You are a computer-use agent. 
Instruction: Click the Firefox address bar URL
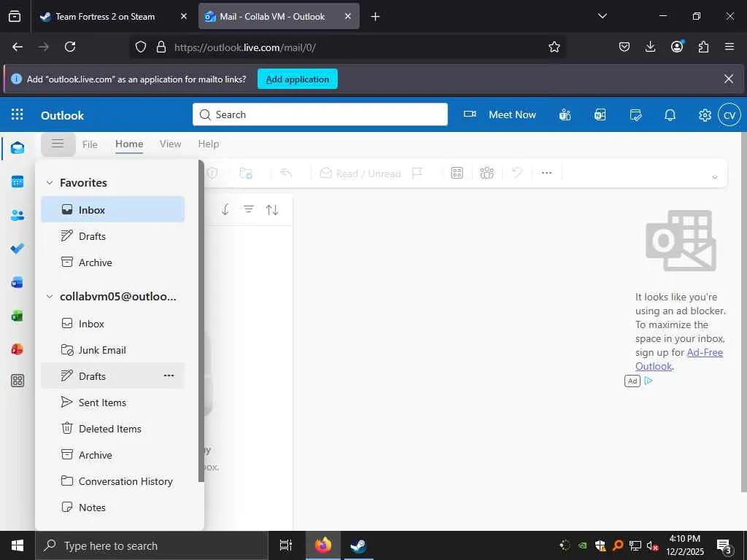(x=245, y=47)
